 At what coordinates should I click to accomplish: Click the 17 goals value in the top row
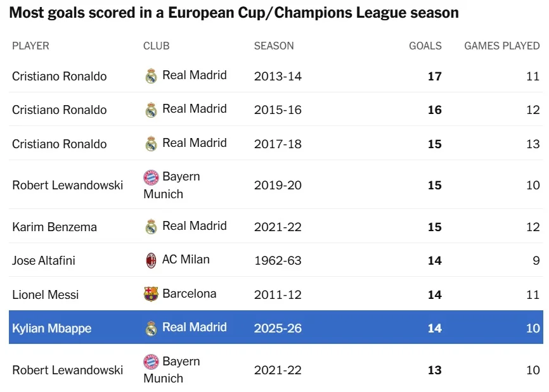point(434,77)
